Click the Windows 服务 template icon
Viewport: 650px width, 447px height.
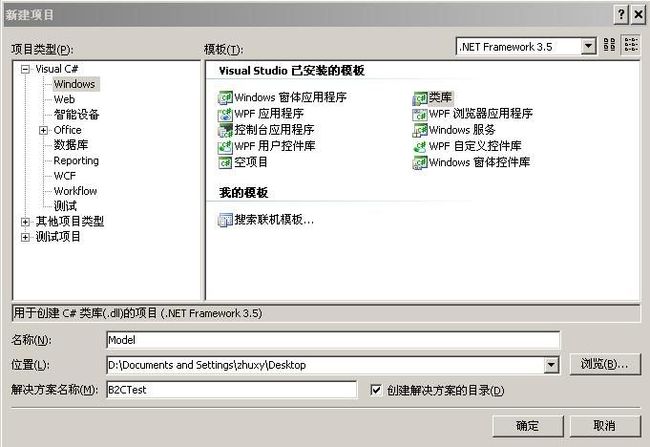pos(420,130)
